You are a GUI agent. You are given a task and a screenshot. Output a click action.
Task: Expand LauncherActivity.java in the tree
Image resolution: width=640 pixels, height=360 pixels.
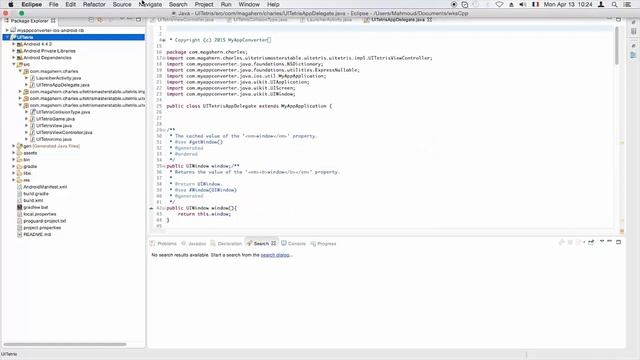coord(27,78)
